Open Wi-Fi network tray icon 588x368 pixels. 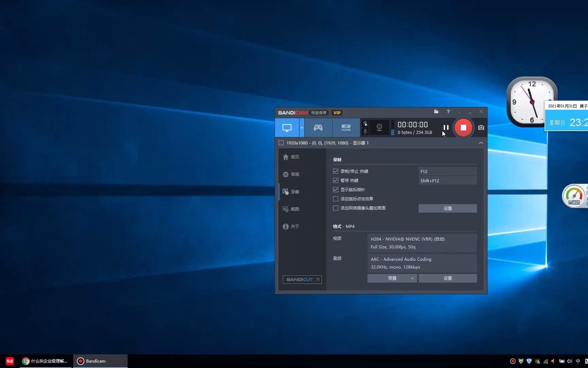[x=545, y=361]
